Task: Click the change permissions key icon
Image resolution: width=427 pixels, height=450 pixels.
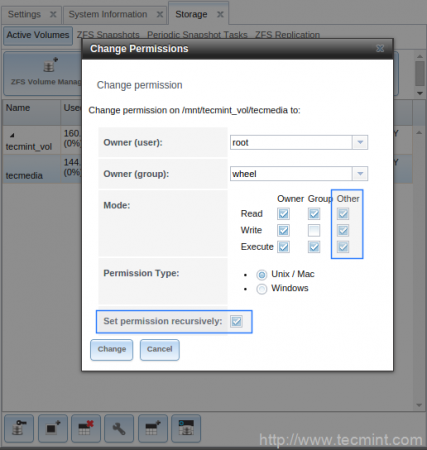Action: click(19, 428)
